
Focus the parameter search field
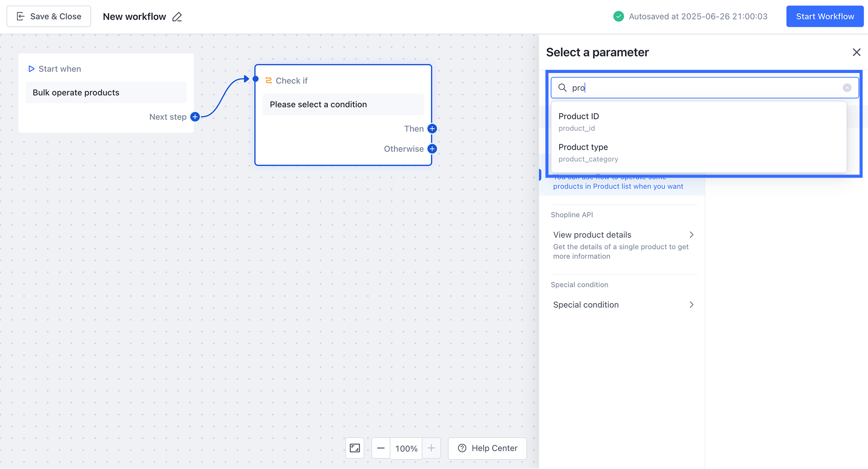pos(705,88)
